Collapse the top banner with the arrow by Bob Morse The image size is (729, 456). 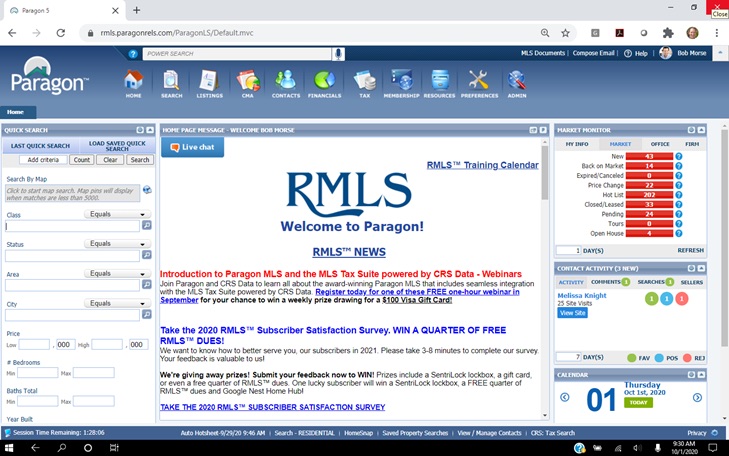720,53
